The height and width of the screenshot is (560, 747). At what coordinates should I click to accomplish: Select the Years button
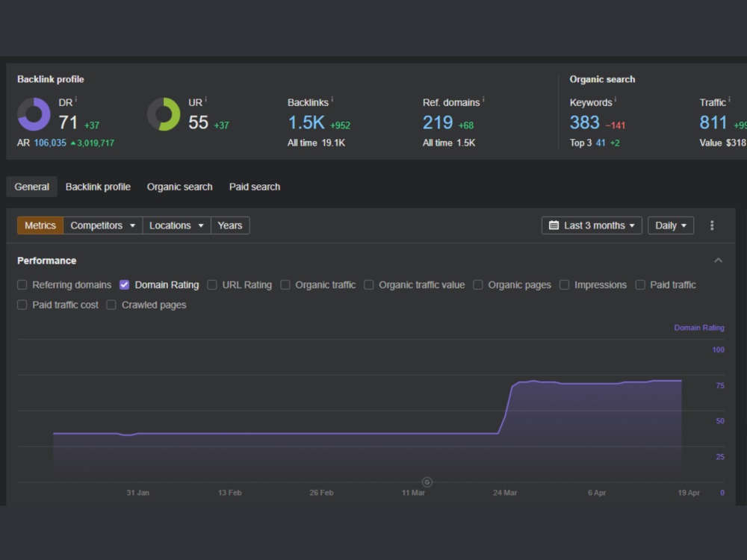point(229,225)
